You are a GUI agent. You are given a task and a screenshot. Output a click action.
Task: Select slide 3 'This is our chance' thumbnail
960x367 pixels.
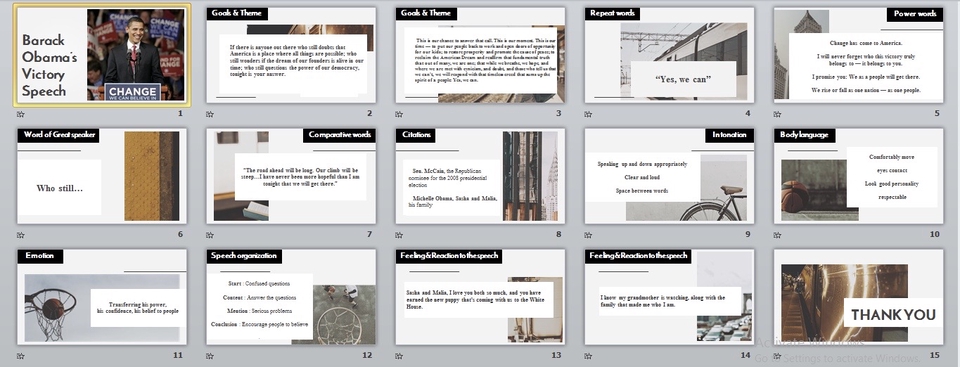click(x=480, y=55)
